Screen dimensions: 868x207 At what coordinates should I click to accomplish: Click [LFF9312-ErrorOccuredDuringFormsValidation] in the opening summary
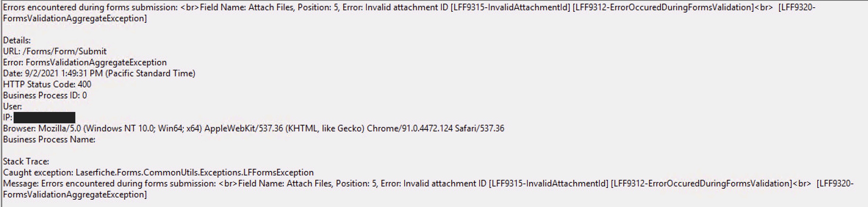(x=663, y=7)
